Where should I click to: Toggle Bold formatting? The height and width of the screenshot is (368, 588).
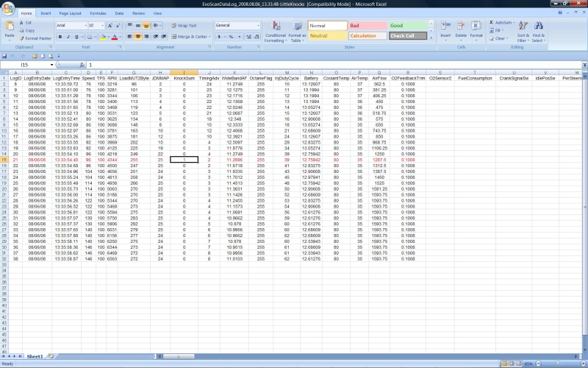point(60,37)
